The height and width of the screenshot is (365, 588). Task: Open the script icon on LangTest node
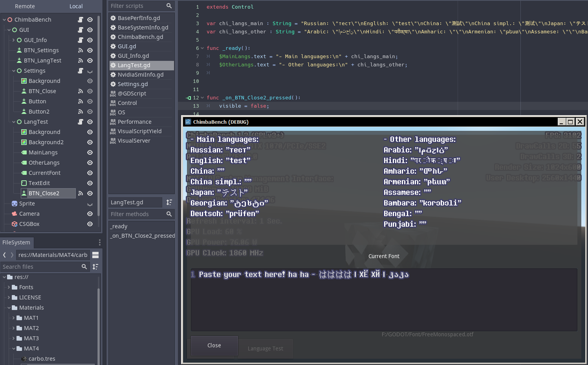pos(81,122)
